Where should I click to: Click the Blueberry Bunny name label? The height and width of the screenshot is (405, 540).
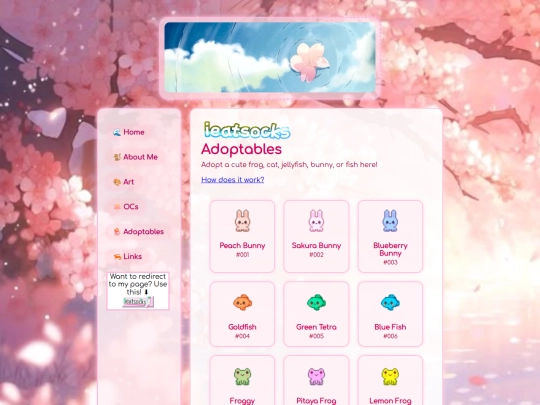[390, 249]
